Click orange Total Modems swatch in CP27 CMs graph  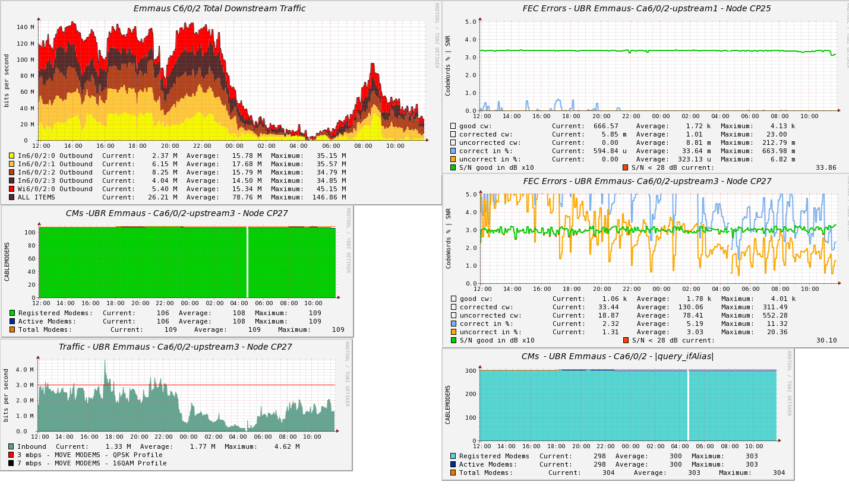click(x=12, y=329)
